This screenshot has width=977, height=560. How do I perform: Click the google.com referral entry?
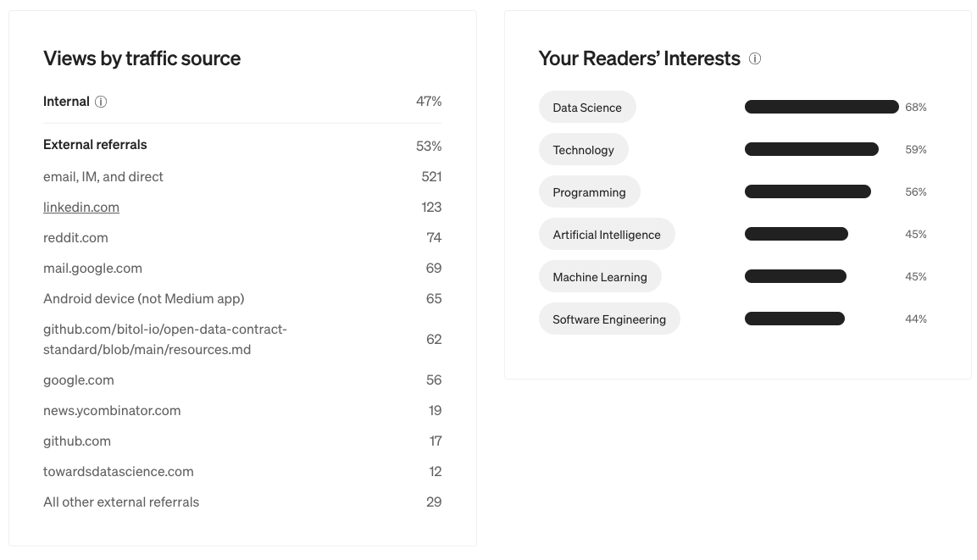tap(78, 380)
